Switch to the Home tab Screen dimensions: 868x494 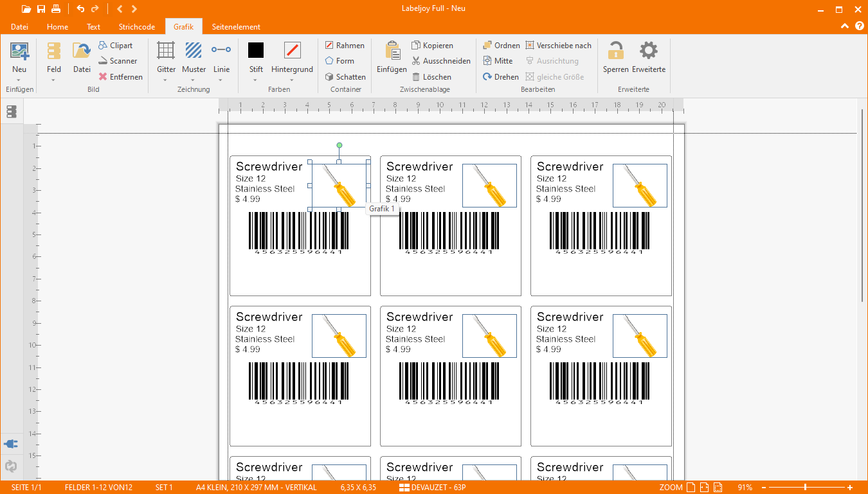pyautogui.click(x=58, y=27)
